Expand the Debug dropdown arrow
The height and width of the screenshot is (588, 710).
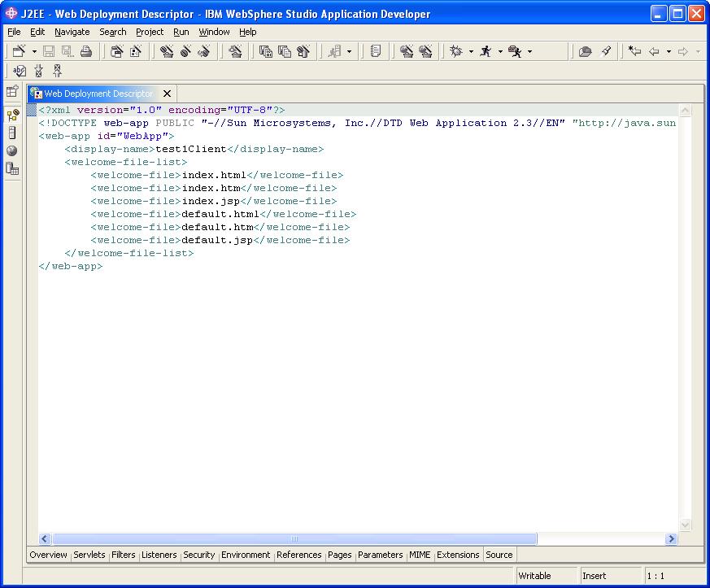pyautogui.click(x=471, y=51)
